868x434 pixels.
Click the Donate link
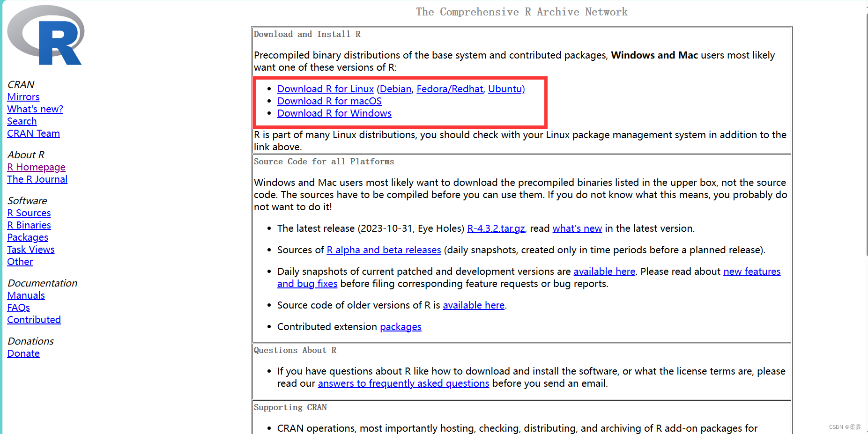pyautogui.click(x=23, y=353)
